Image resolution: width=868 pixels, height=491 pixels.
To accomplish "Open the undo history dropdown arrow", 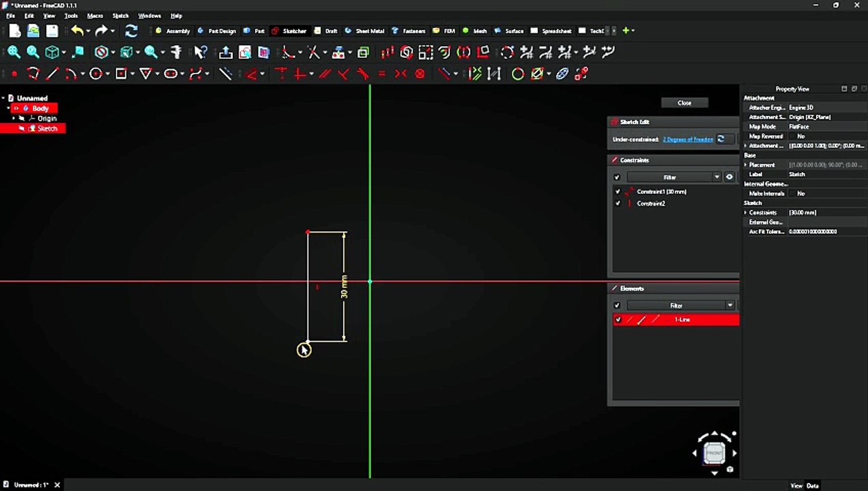I will pyautogui.click(x=88, y=31).
